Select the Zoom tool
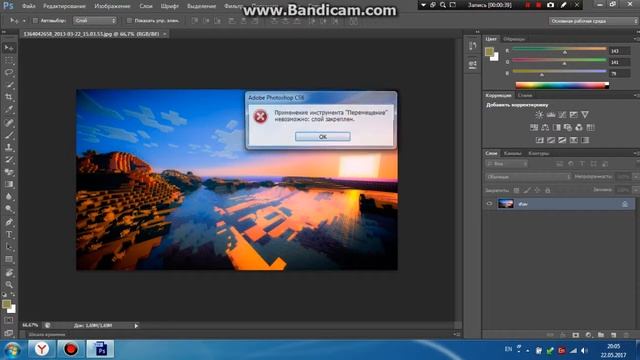640x360 pixels. pyautogui.click(x=9, y=284)
